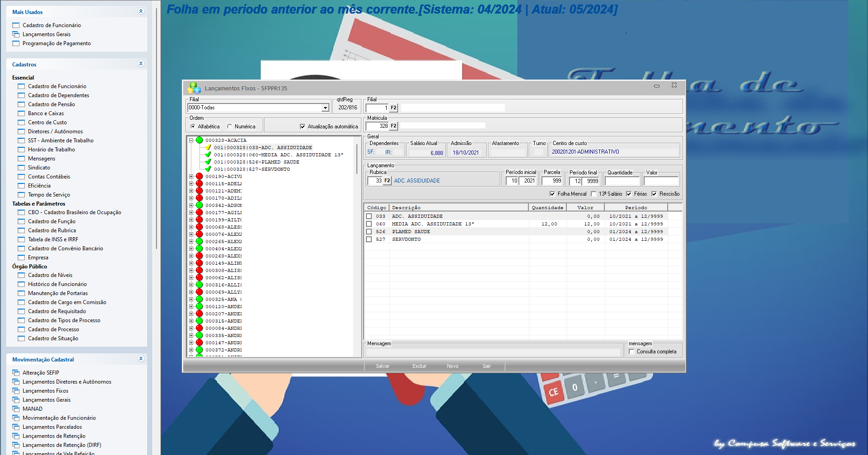
Task: Click the Sair button
Action: pyautogui.click(x=486, y=366)
